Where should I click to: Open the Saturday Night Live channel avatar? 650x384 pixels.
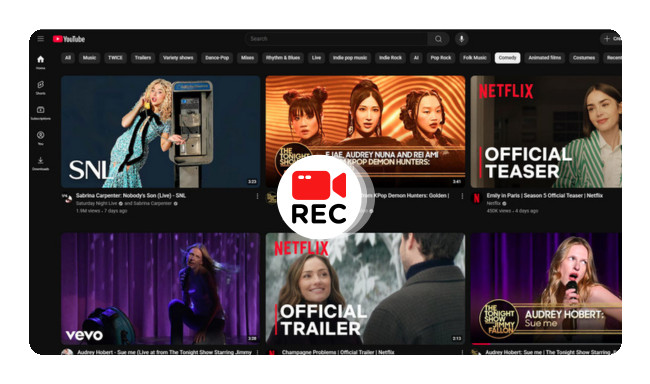point(67,199)
